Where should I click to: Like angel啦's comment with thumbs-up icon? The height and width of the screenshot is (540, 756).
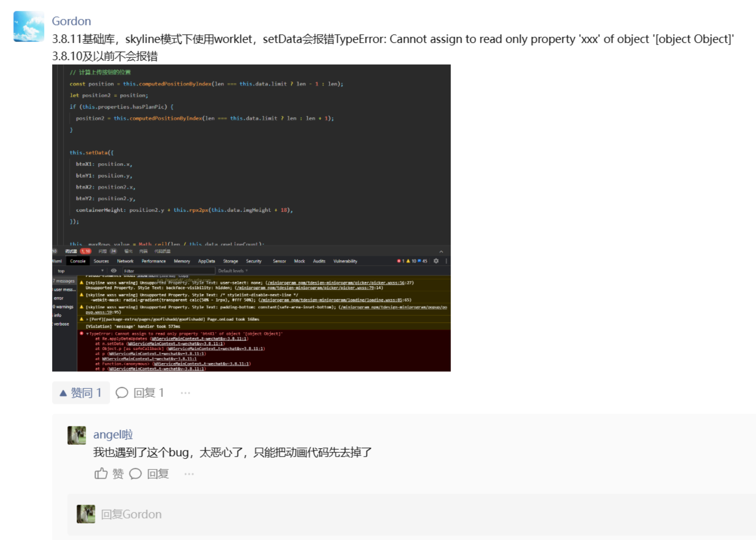(101, 473)
